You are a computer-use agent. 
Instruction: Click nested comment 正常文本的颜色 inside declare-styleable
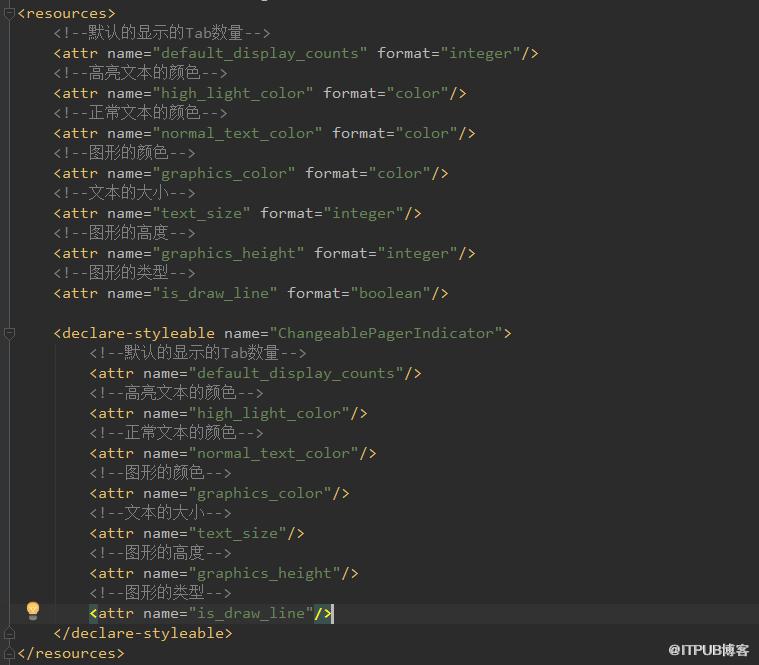click(176, 433)
